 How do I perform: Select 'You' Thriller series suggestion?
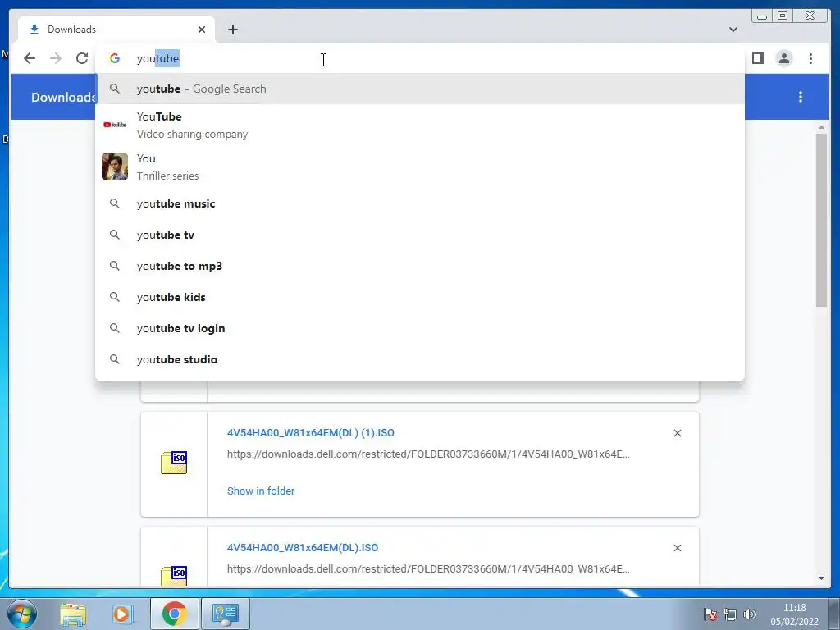420,167
